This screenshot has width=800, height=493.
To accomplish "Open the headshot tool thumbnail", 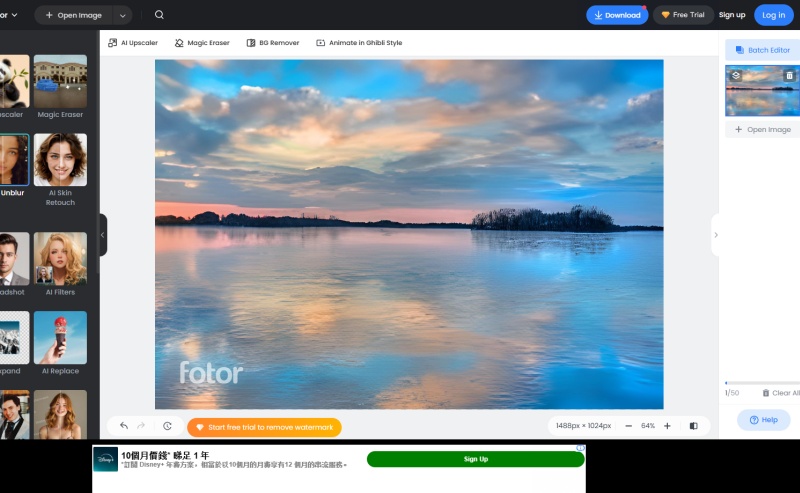I will [14, 259].
